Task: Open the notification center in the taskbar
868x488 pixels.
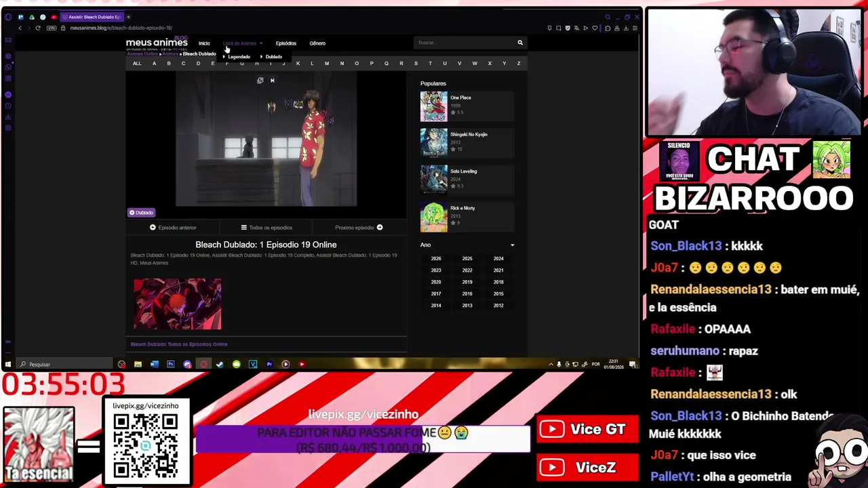Action: pos(632,364)
